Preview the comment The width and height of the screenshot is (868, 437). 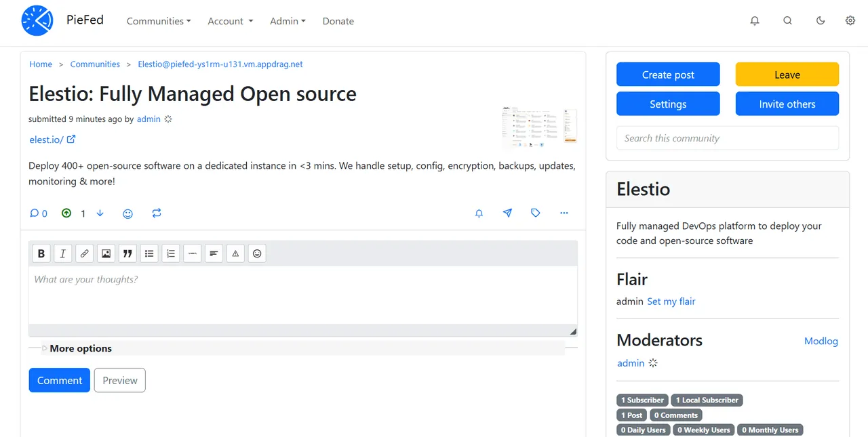point(120,380)
